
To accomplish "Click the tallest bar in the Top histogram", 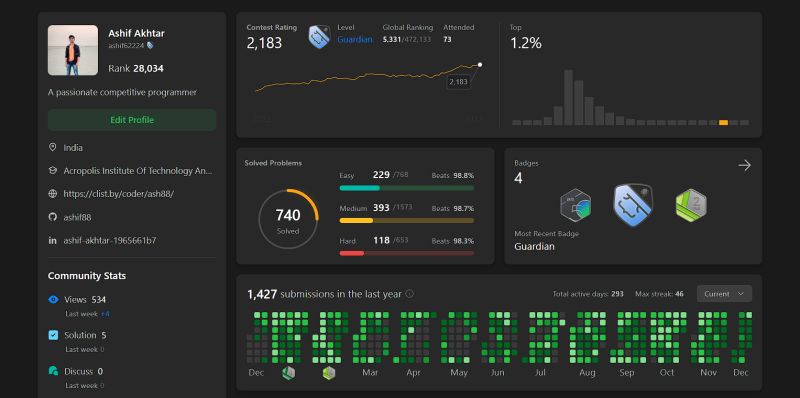I will point(568,97).
